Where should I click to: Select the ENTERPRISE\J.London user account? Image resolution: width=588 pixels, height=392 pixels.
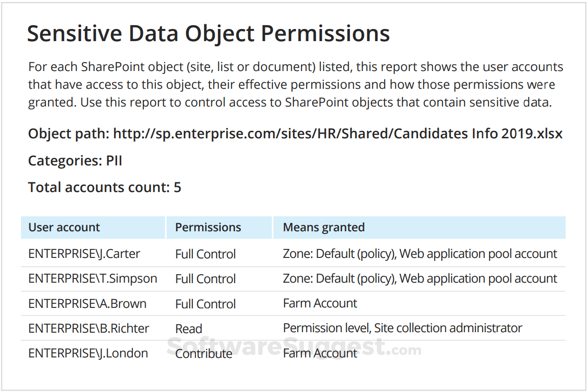coord(88,353)
